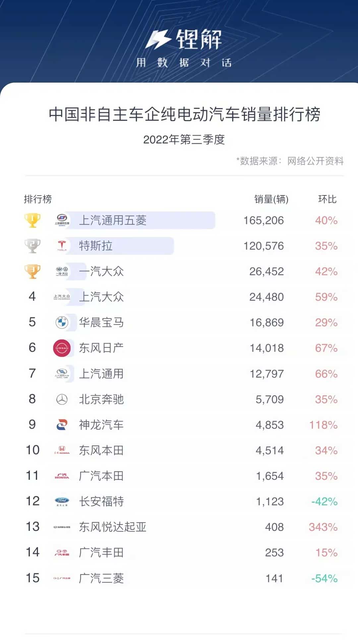The height and width of the screenshot is (644, 358).
Task: Click the 销量(辆) column header
Action: (271, 199)
